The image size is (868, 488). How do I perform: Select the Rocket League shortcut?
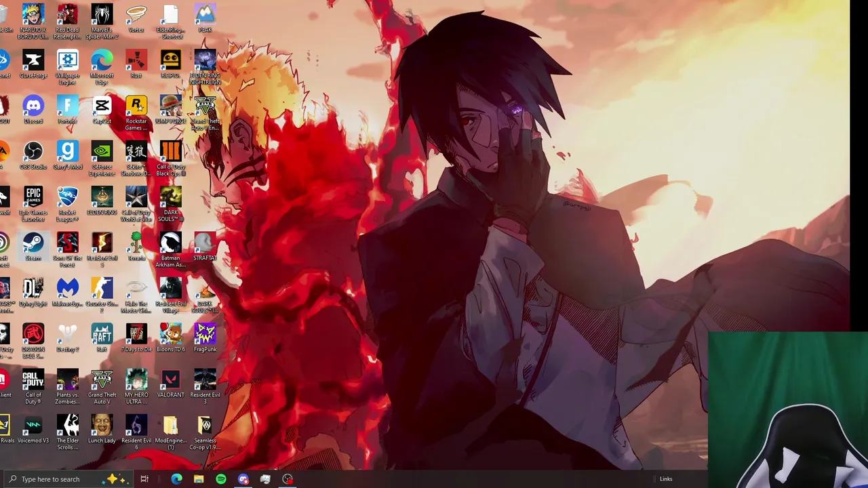pyautogui.click(x=67, y=204)
